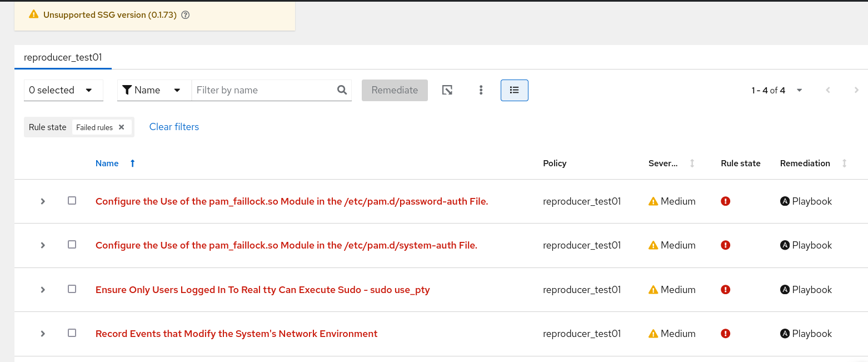Screen dimensions: 868x362
Task: Expand the system-auth pam_faillock rule row
Action: click(x=43, y=245)
